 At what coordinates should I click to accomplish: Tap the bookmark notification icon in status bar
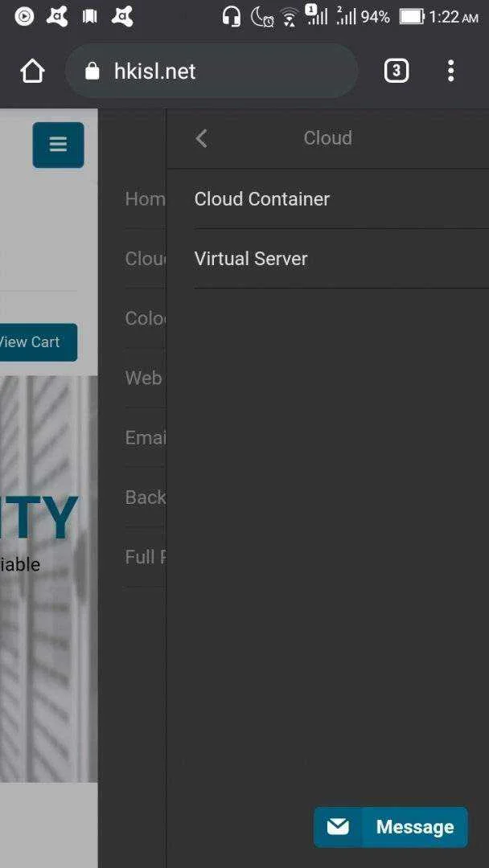(x=89, y=17)
